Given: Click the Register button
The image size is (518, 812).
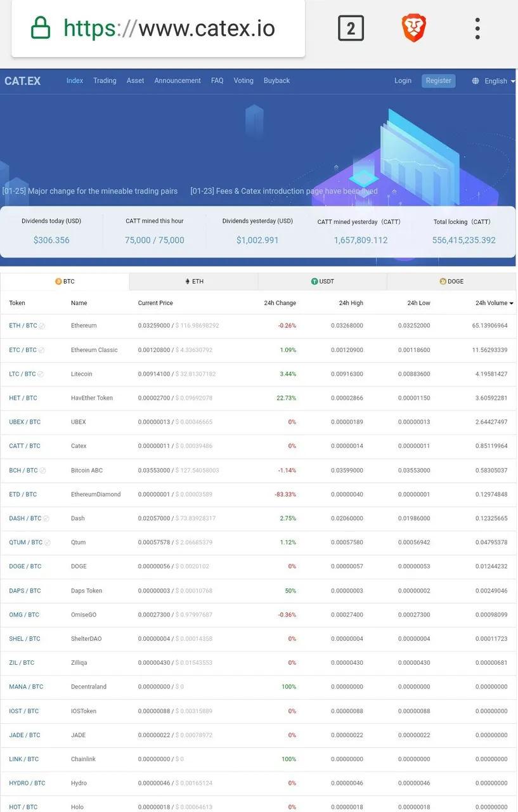Looking at the screenshot, I should [438, 81].
